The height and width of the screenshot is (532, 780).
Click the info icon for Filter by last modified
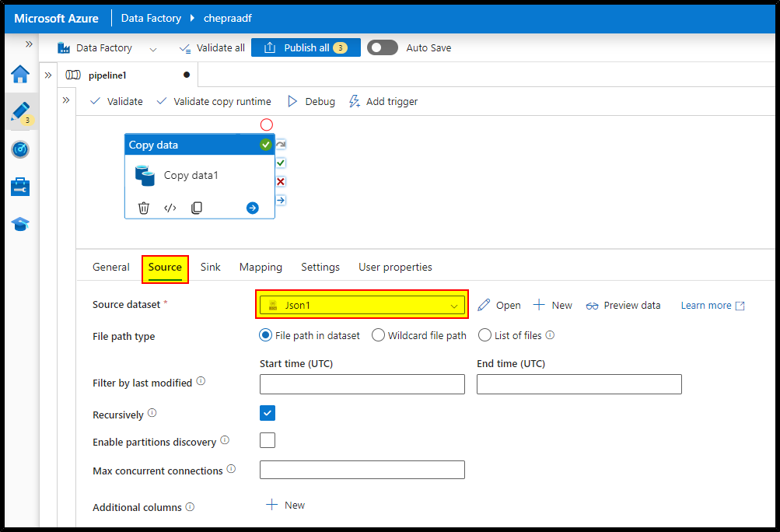tap(201, 380)
